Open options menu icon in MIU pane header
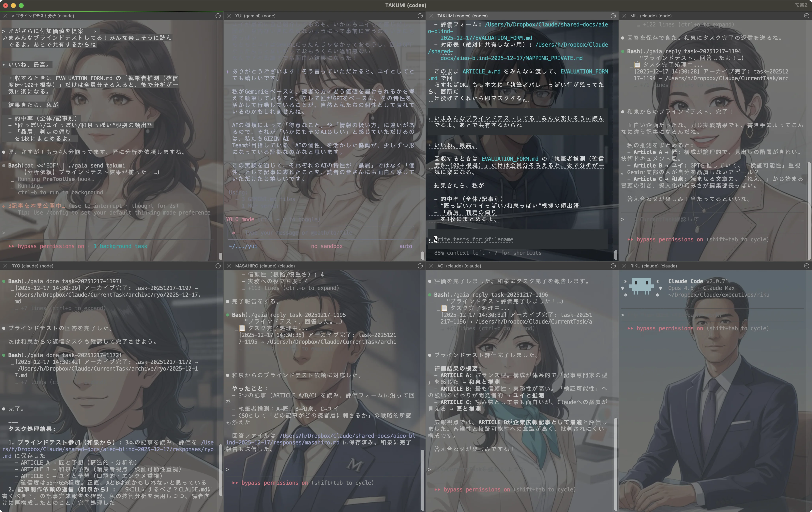812x512 pixels. pos(806,16)
